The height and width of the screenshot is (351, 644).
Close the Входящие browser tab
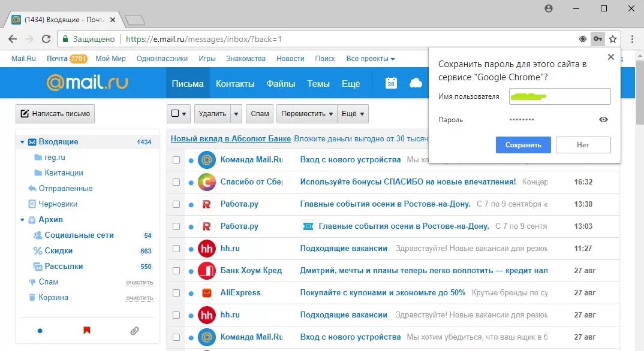113,20
